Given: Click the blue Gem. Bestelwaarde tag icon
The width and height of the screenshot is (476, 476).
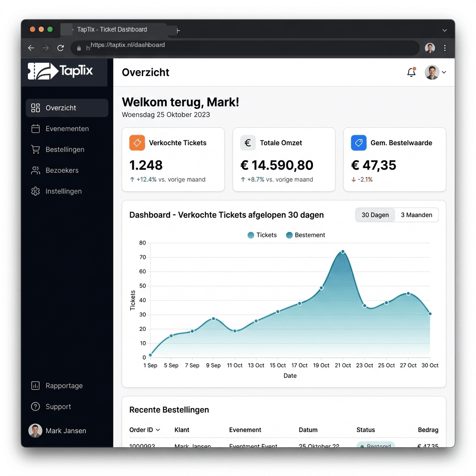Looking at the screenshot, I should [x=358, y=143].
